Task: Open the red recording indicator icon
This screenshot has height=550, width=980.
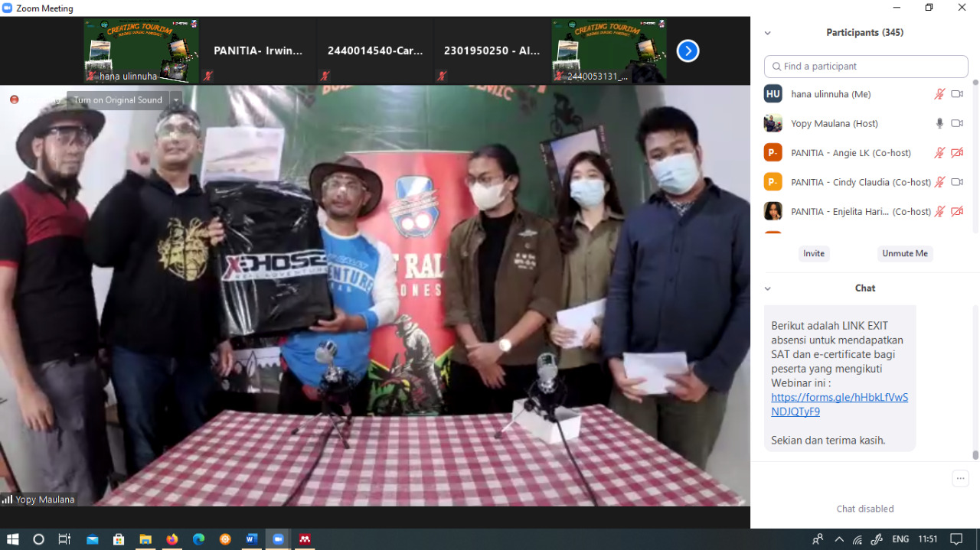Action: [14, 99]
